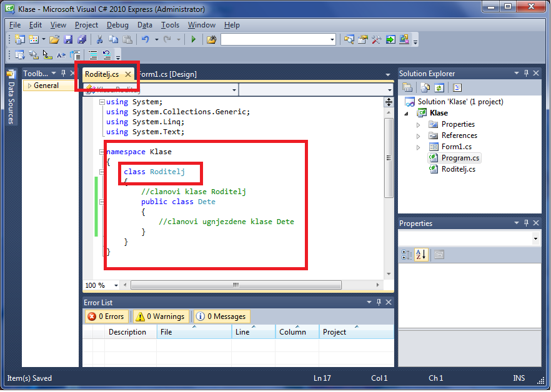Switch the Properties panel to the Alphabetical view
This screenshot has width=551, height=392.
421,255
